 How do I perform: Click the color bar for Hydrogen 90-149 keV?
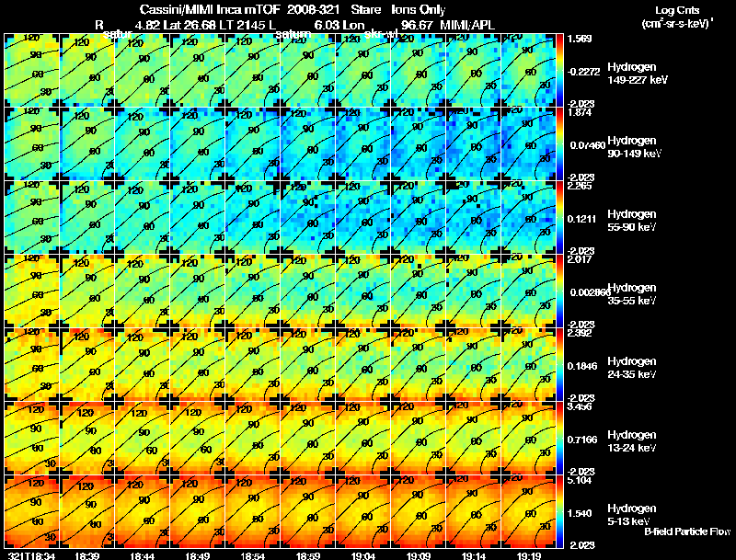coord(560,144)
